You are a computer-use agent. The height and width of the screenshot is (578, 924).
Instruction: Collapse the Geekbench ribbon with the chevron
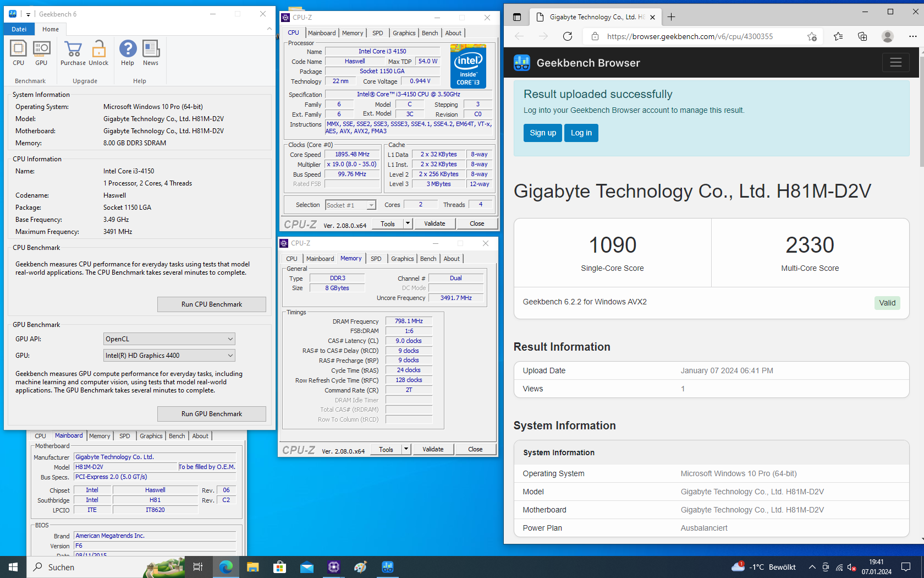coord(269,29)
